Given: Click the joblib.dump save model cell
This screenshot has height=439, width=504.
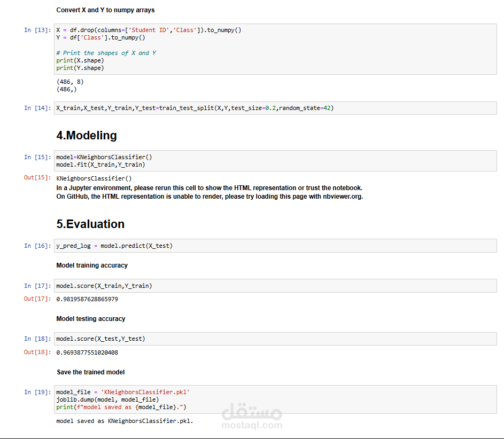Looking at the screenshot, I should (275, 399).
